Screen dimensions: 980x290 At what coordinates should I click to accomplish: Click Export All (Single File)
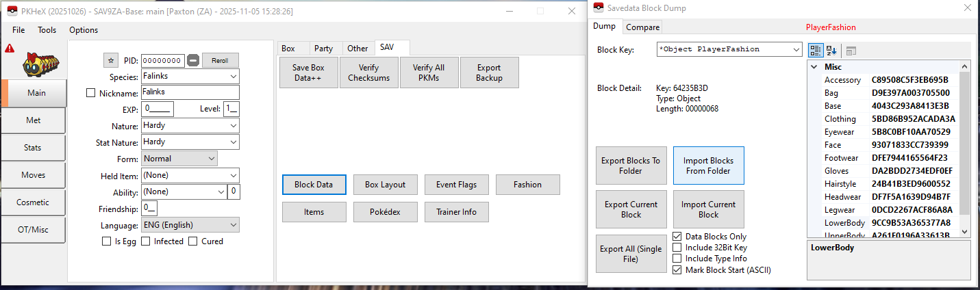pyautogui.click(x=631, y=254)
